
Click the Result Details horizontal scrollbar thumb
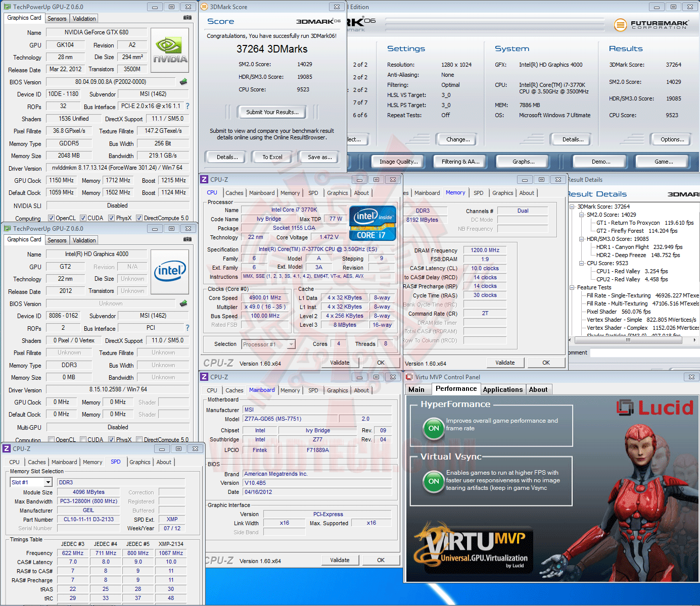click(x=628, y=340)
